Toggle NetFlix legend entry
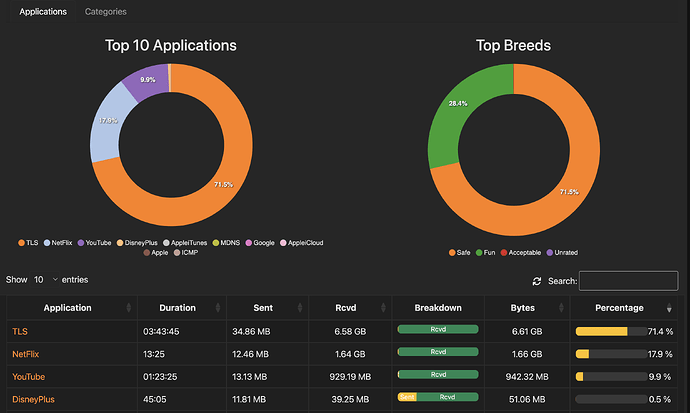 58,243
